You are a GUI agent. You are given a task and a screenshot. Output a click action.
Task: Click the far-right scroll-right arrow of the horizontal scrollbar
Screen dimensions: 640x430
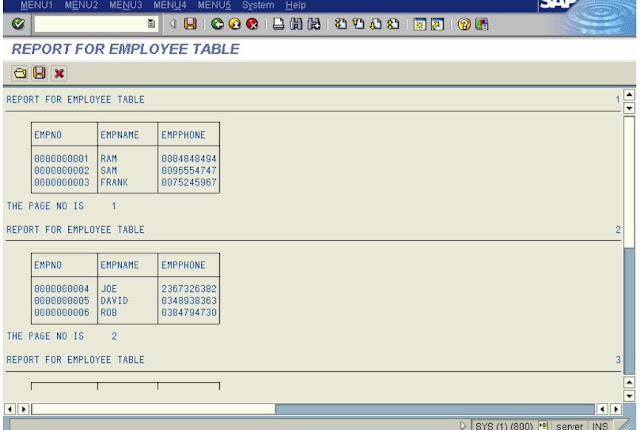click(616, 409)
